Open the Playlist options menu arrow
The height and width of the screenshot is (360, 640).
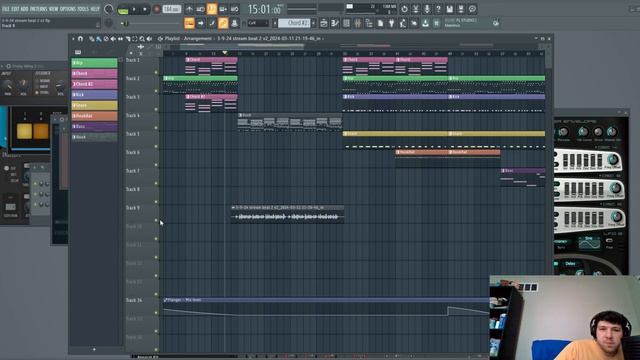tap(73, 39)
